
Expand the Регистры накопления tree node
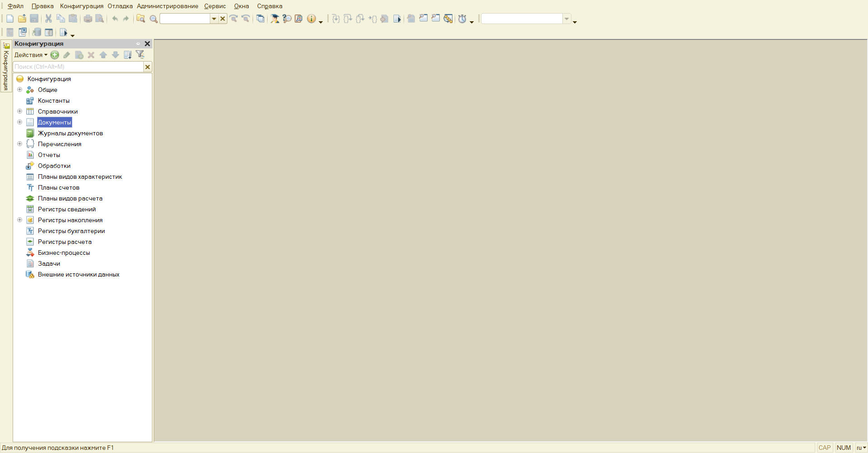pos(19,220)
